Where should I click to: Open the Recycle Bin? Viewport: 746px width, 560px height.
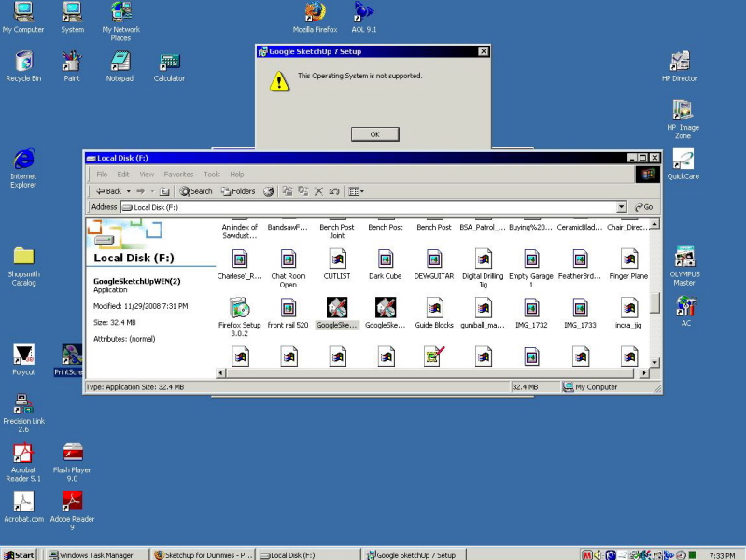[23, 66]
